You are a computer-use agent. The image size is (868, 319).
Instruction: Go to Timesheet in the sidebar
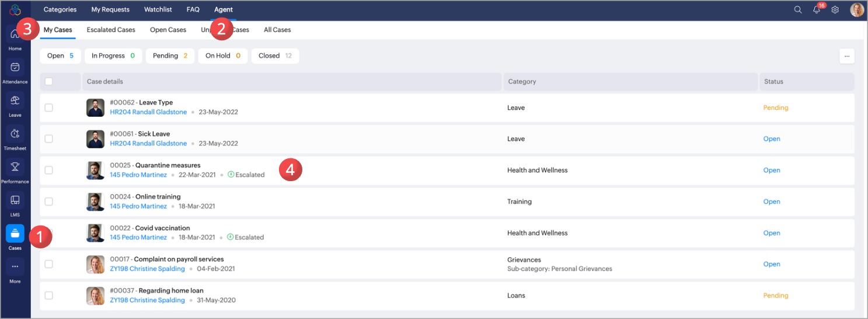[15, 134]
